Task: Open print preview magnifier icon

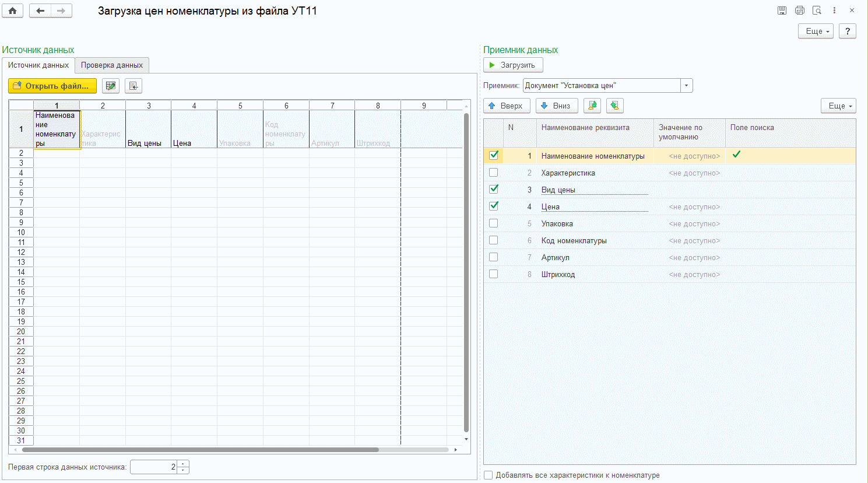Action: 817,10
